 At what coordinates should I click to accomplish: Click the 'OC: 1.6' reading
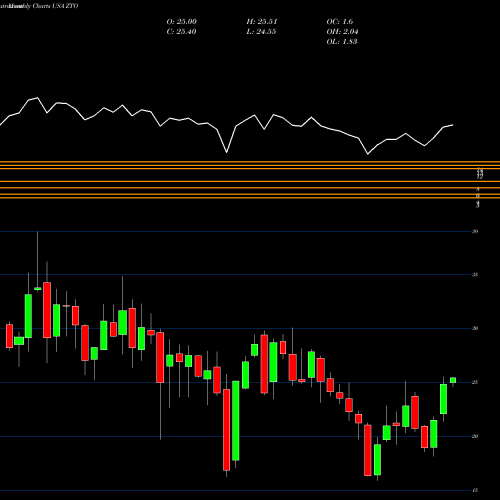(x=340, y=22)
